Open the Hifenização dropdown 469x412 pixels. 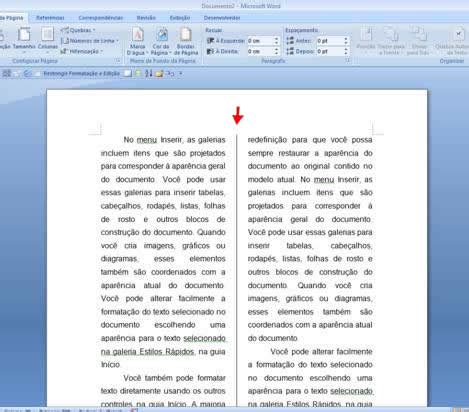(x=82, y=51)
